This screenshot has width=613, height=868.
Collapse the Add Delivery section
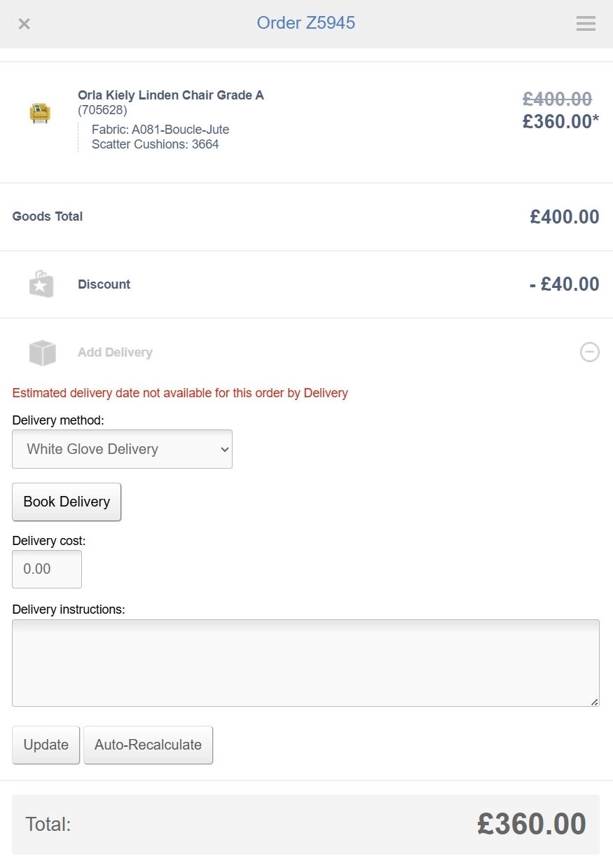(x=590, y=352)
